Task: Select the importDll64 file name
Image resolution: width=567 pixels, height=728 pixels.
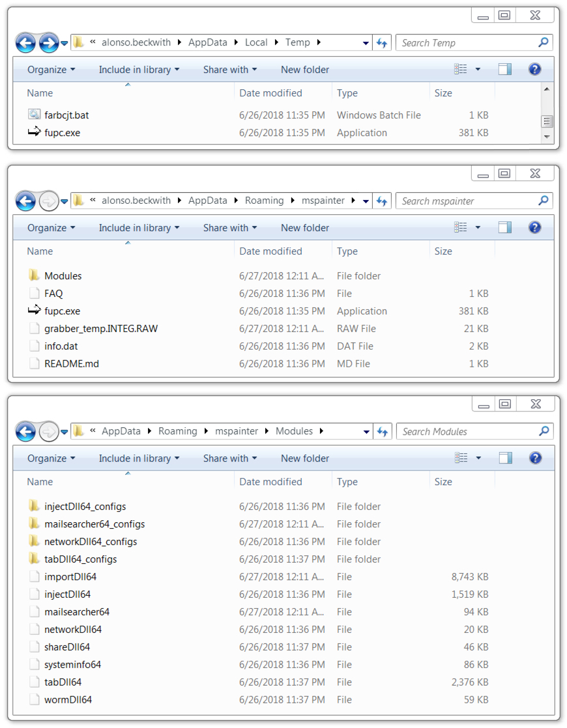Action: coord(70,577)
